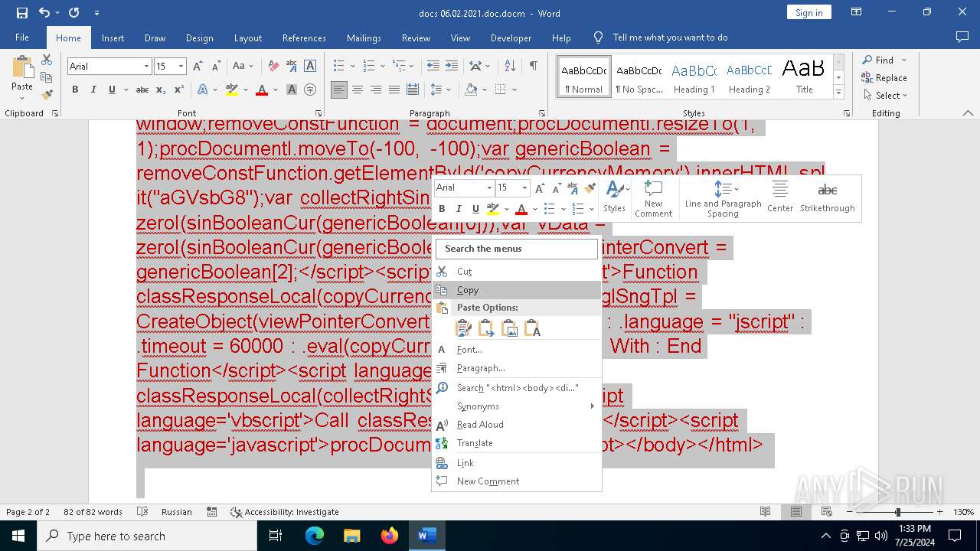Open File Explorer from the taskbar
This screenshot has height=551, width=980.
tap(351, 536)
